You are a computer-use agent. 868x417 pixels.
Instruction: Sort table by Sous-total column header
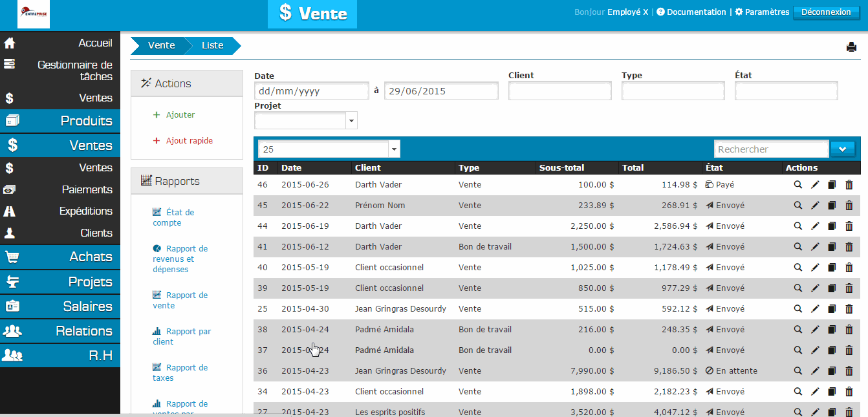pos(561,168)
